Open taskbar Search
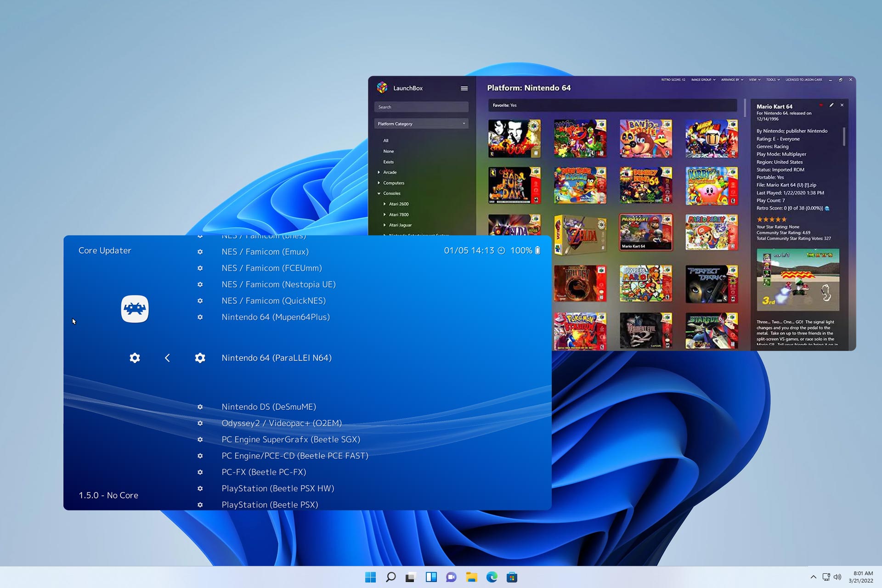This screenshot has width=882, height=588. [390, 577]
